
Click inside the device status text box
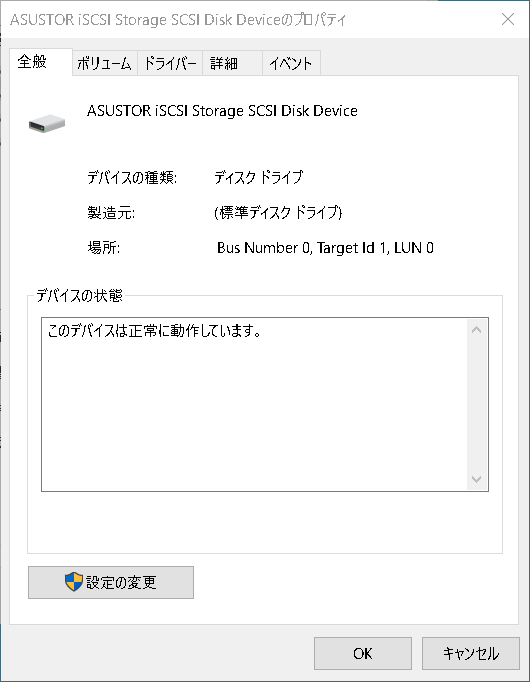click(x=254, y=405)
